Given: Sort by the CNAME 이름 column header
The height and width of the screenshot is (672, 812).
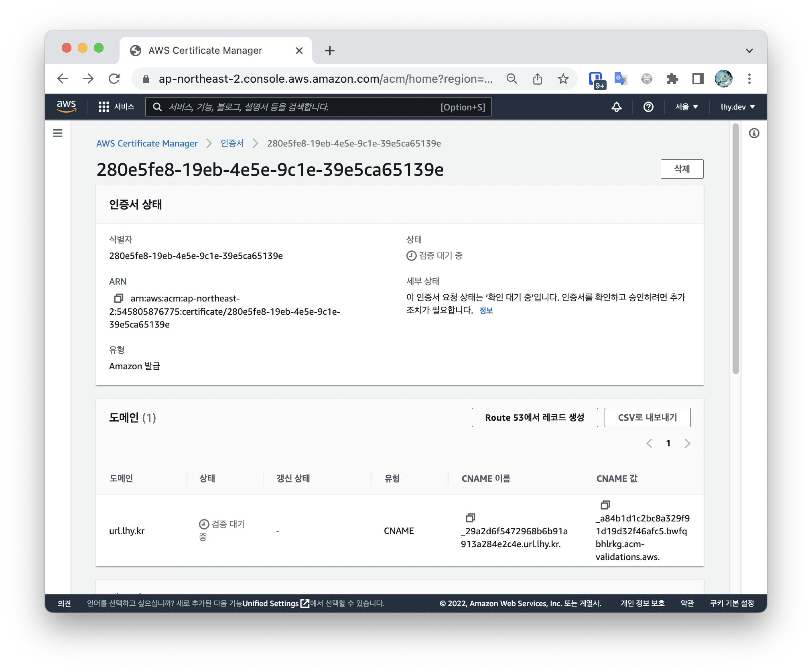Looking at the screenshot, I should tap(486, 479).
